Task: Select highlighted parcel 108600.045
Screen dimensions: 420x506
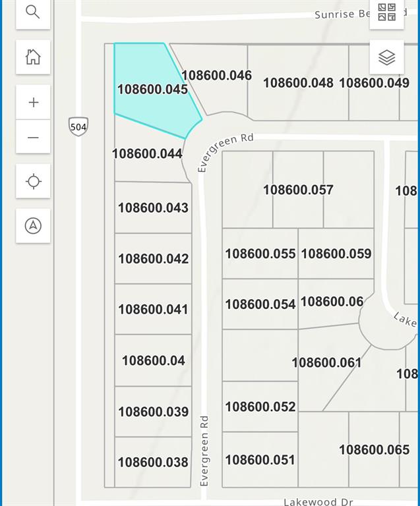Action: point(152,89)
